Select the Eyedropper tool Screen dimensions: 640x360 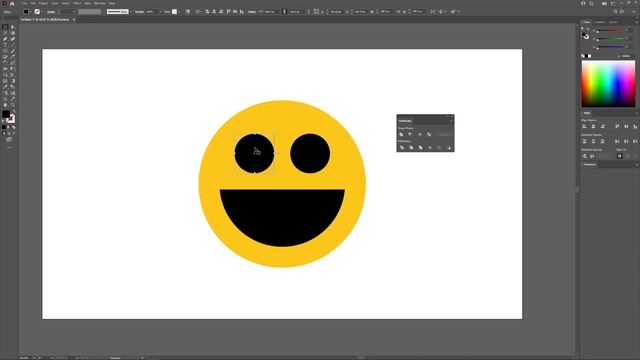point(5,87)
